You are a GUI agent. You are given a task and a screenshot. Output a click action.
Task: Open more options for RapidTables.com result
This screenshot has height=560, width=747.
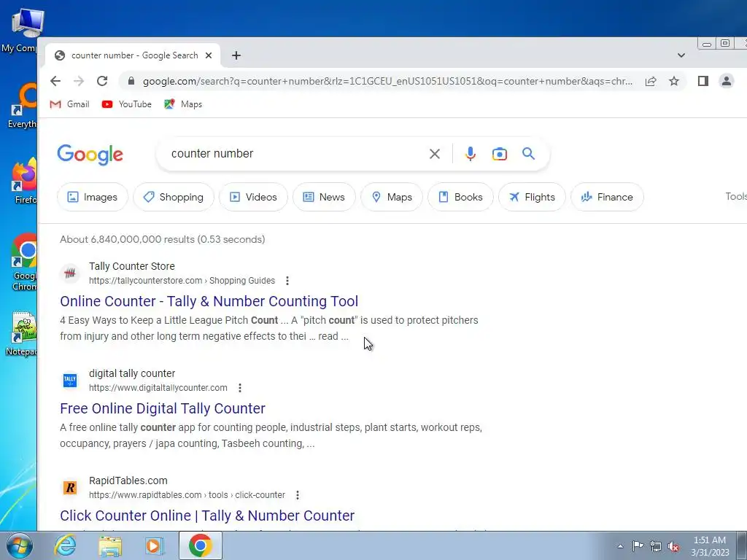click(x=298, y=495)
